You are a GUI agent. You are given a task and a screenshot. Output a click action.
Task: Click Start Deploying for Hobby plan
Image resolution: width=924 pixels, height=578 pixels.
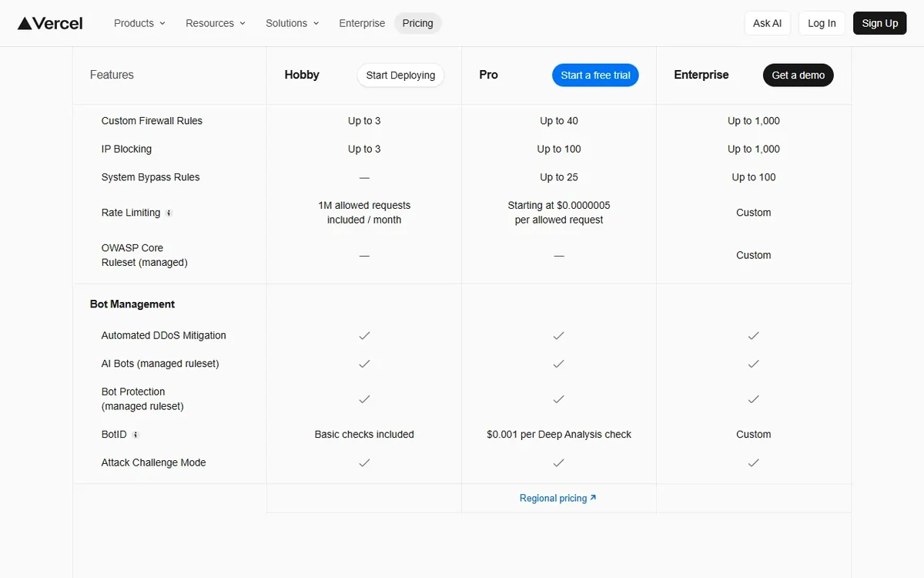pyautogui.click(x=400, y=75)
